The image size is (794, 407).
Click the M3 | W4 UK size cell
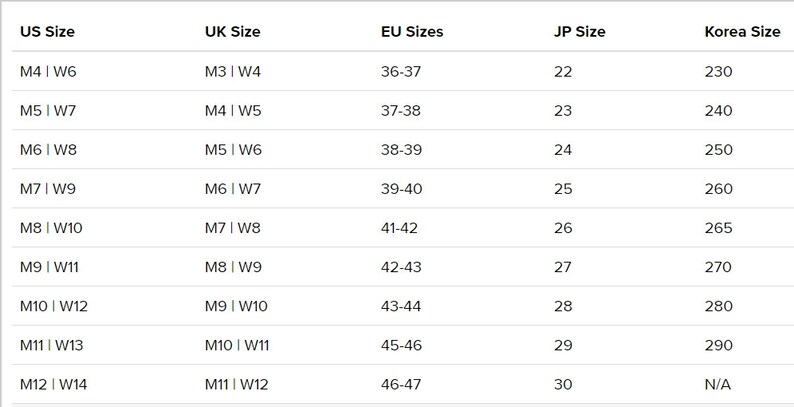(233, 71)
